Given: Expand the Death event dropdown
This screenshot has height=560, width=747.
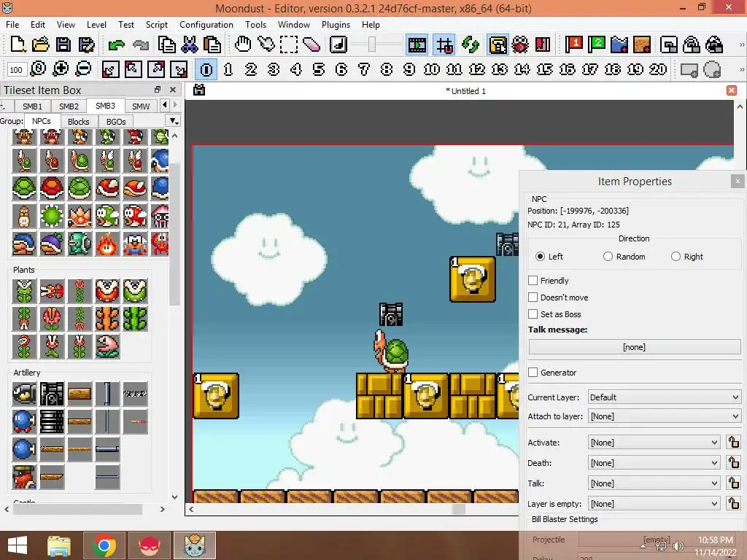Looking at the screenshot, I should (x=654, y=463).
